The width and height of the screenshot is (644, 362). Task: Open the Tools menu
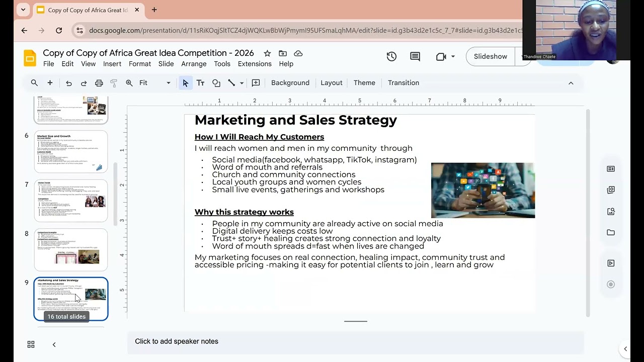[222, 64]
